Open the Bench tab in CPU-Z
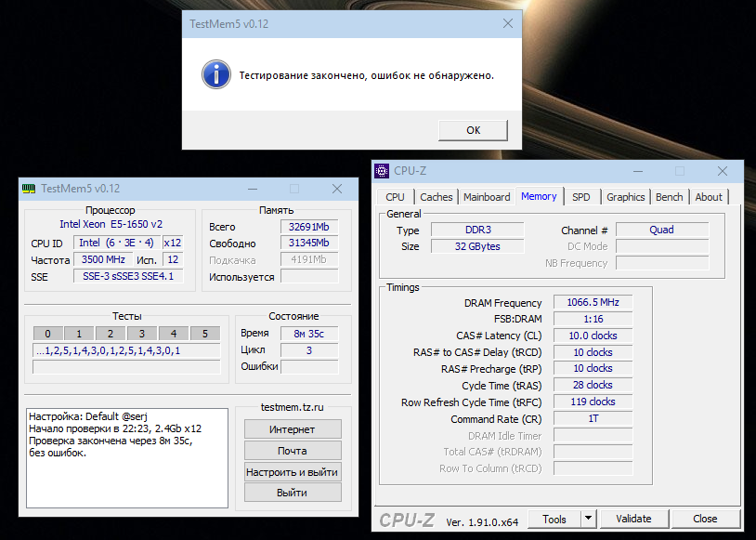The width and height of the screenshot is (756, 540). click(x=670, y=197)
